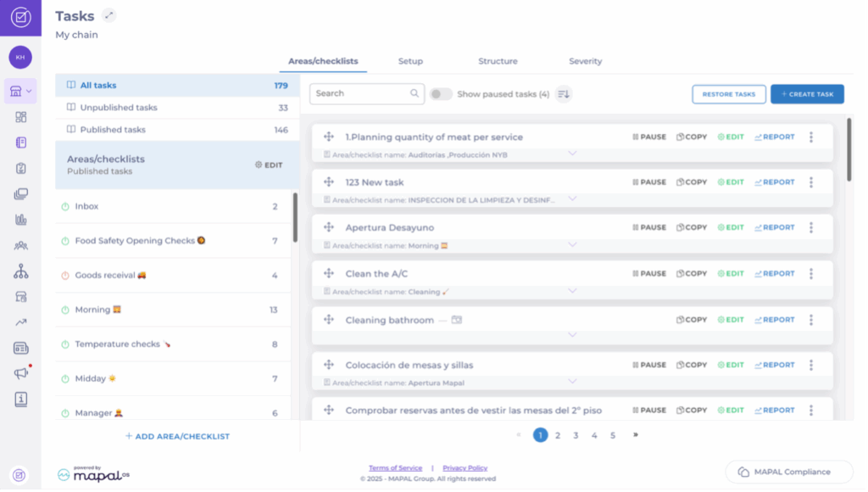Expand Colocación de mesas y sillas details
868x492 pixels.
[572, 382]
